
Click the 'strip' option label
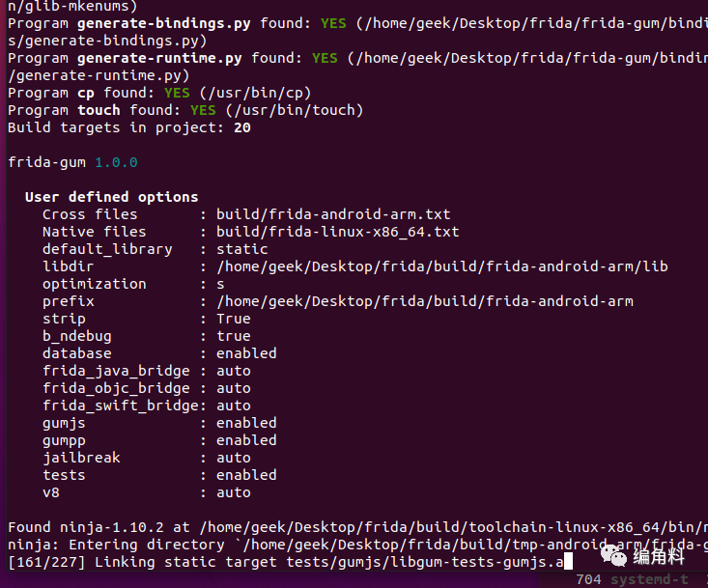[64, 319]
